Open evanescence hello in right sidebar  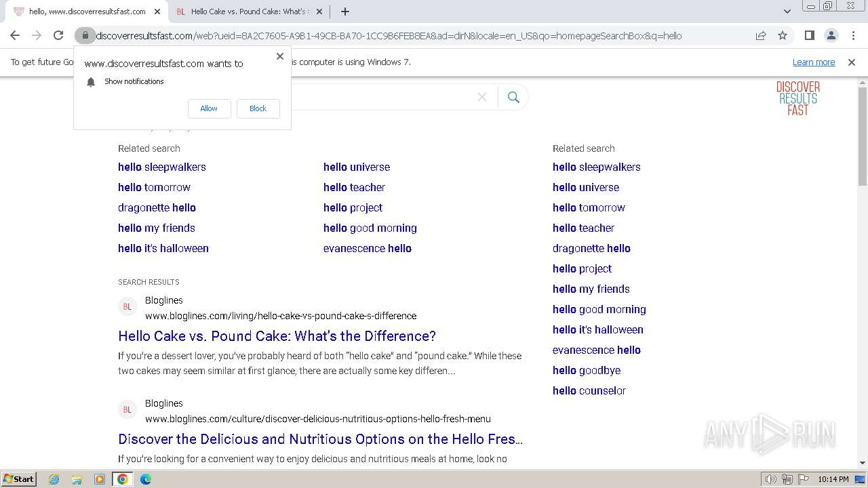point(597,350)
